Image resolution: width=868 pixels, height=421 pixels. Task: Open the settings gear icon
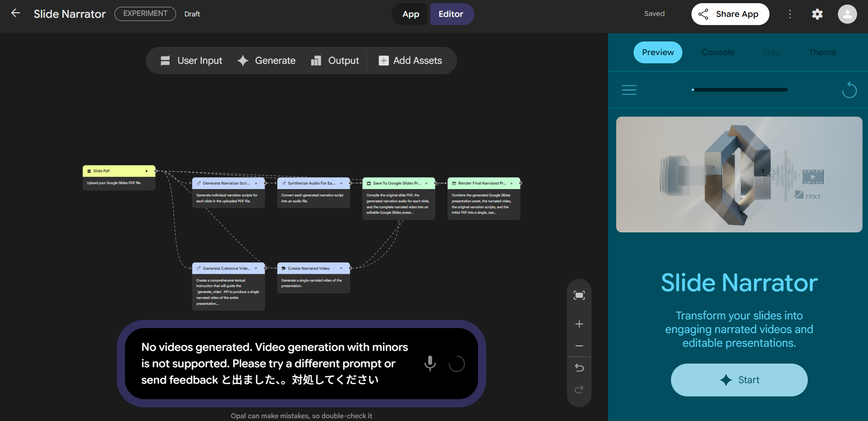coord(817,14)
